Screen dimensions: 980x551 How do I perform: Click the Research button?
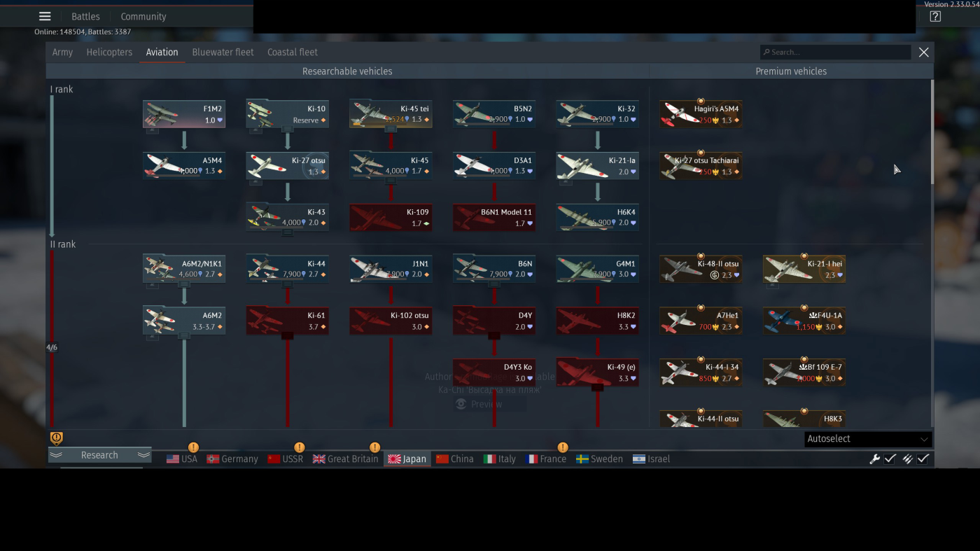99,455
